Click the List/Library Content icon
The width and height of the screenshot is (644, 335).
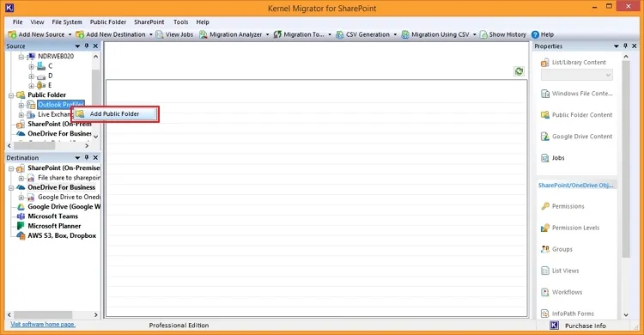click(x=545, y=63)
